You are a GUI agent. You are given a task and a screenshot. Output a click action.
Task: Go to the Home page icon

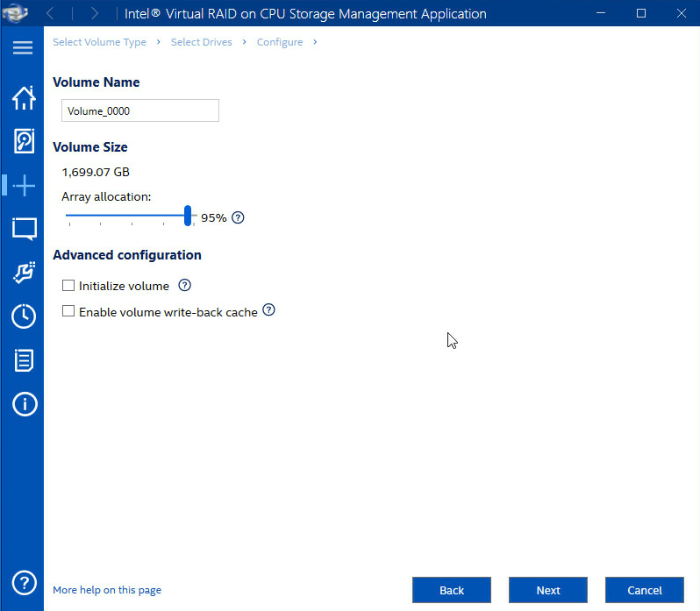pyautogui.click(x=24, y=97)
